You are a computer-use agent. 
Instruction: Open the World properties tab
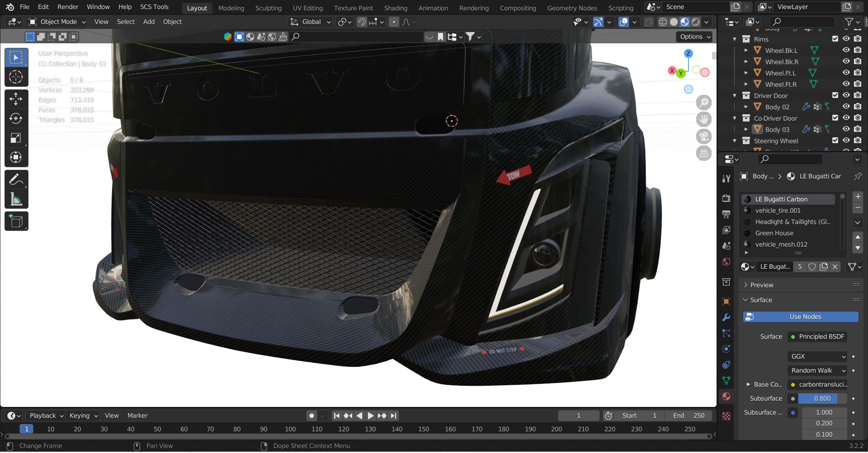(x=726, y=262)
